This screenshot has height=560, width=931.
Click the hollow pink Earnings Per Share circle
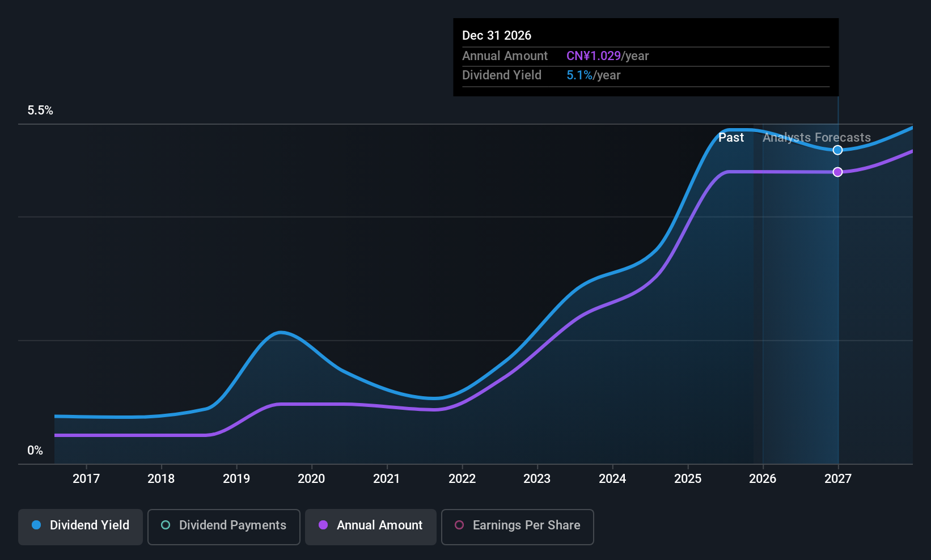459,526
